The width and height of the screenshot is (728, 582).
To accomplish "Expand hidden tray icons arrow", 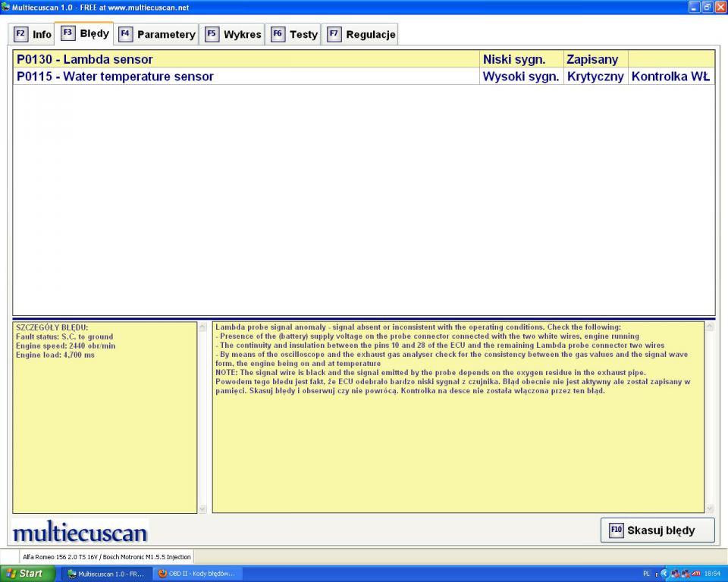I will pyautogui.click(x=664, y=574).
